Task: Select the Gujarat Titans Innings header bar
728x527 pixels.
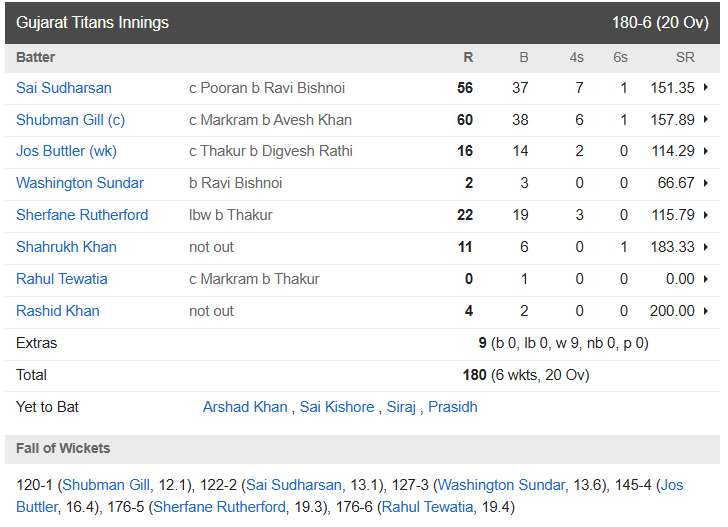Action: point(363,23)
